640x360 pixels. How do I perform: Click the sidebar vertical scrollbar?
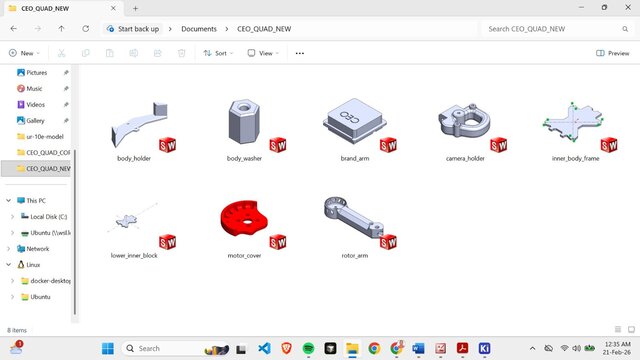(x=75, y=233)
